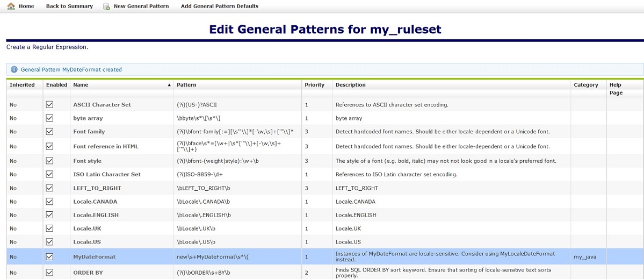Sort by the Pattern column header
644x279 pixels.
(187, 85)
